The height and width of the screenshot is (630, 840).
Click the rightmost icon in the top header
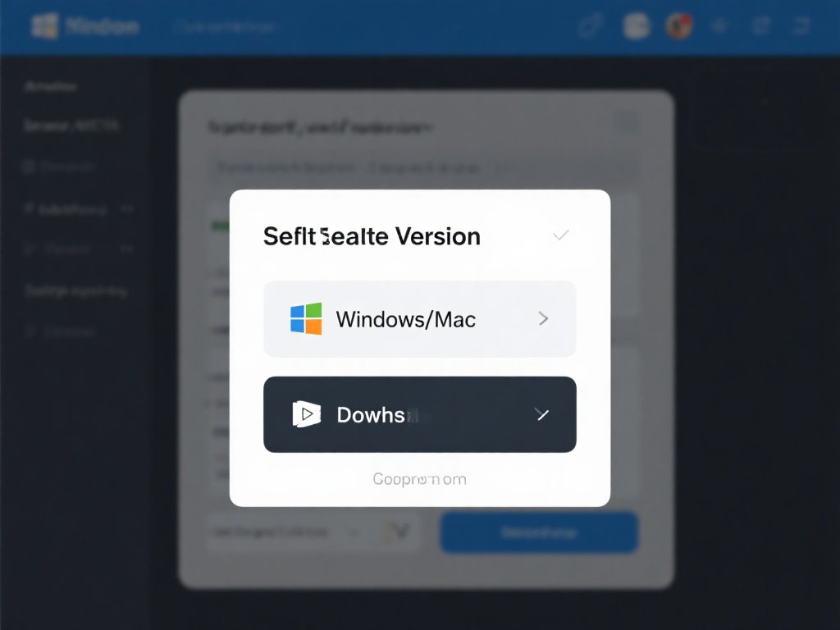click(x=801, y=26)
